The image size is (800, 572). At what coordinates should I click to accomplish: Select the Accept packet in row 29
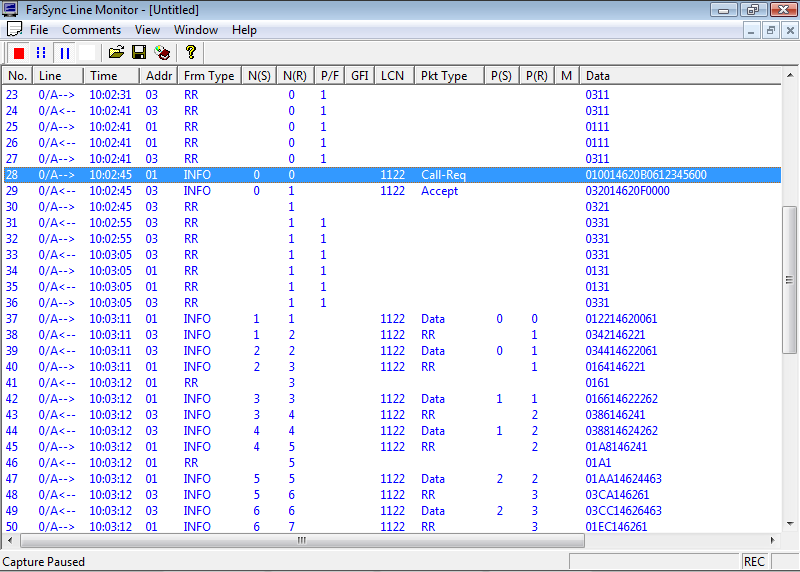(439, 191)
